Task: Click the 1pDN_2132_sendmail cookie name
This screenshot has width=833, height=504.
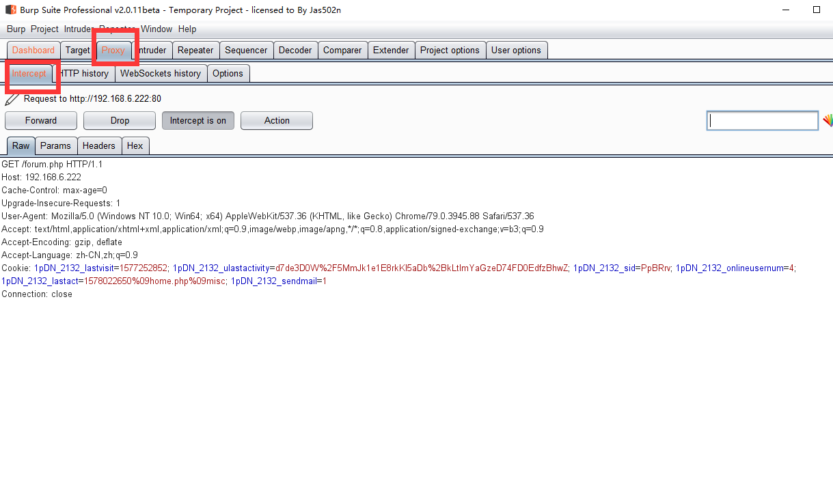Action: [x=273, y=281]
